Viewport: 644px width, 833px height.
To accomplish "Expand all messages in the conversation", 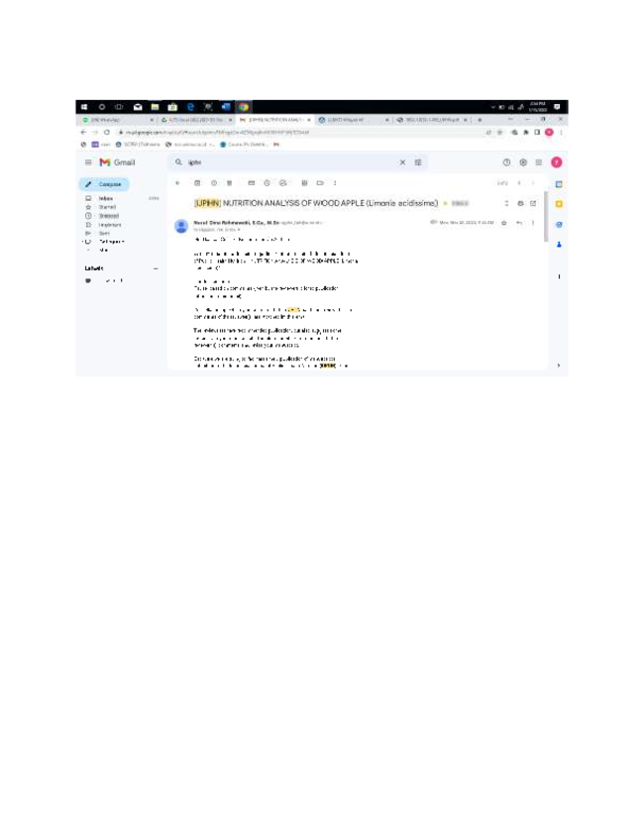I will [506, 203].
